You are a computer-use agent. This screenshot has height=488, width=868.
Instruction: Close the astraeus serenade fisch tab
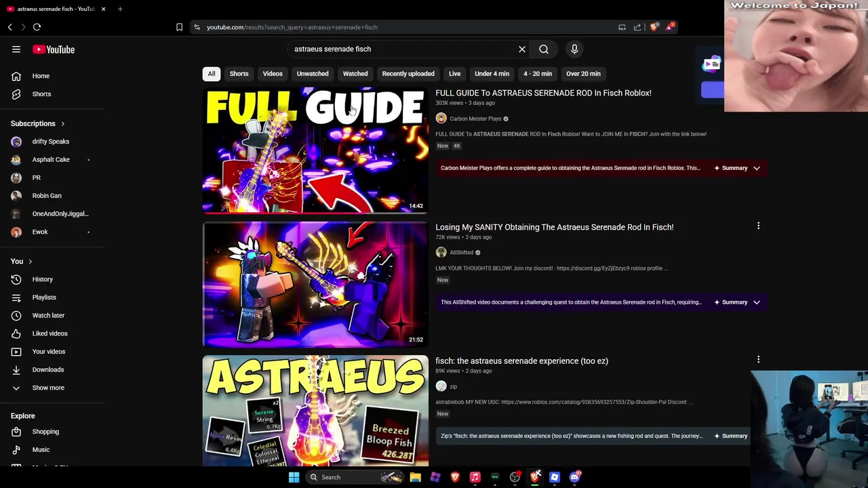[103, 9]
